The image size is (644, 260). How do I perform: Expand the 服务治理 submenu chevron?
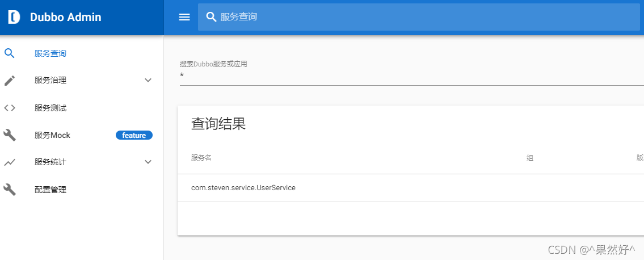tap(148, 81)
